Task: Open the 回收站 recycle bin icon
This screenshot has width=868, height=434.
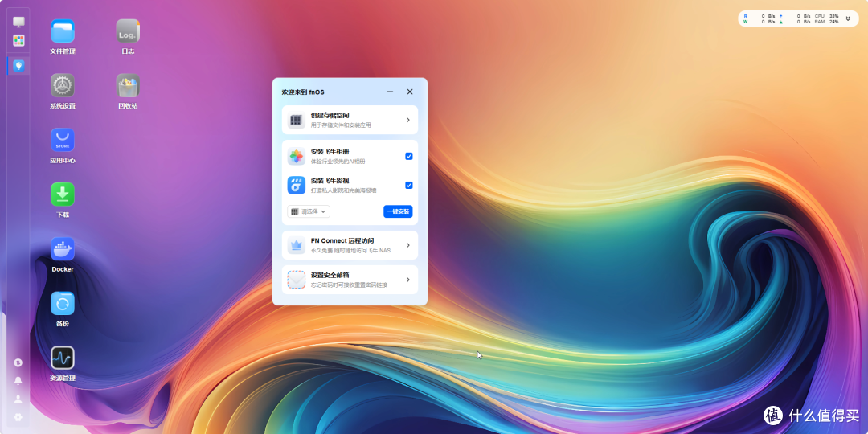Action: (128, 85)
